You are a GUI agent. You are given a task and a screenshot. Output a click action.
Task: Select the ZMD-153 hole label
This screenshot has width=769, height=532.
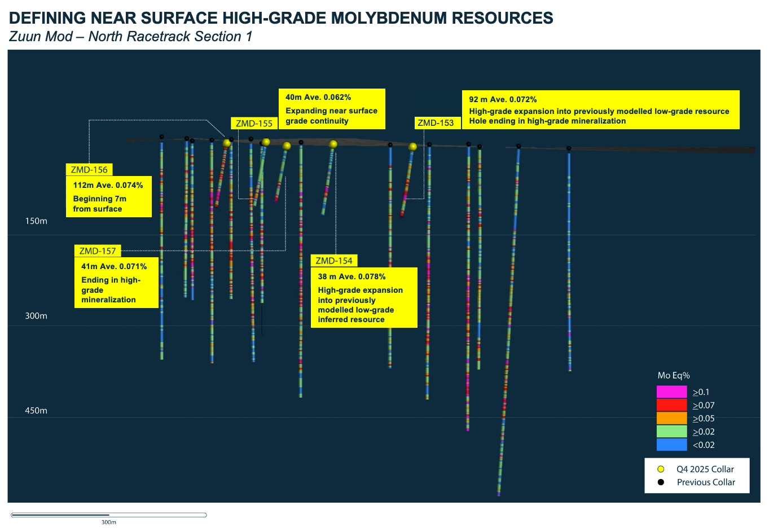pos(436,123)
